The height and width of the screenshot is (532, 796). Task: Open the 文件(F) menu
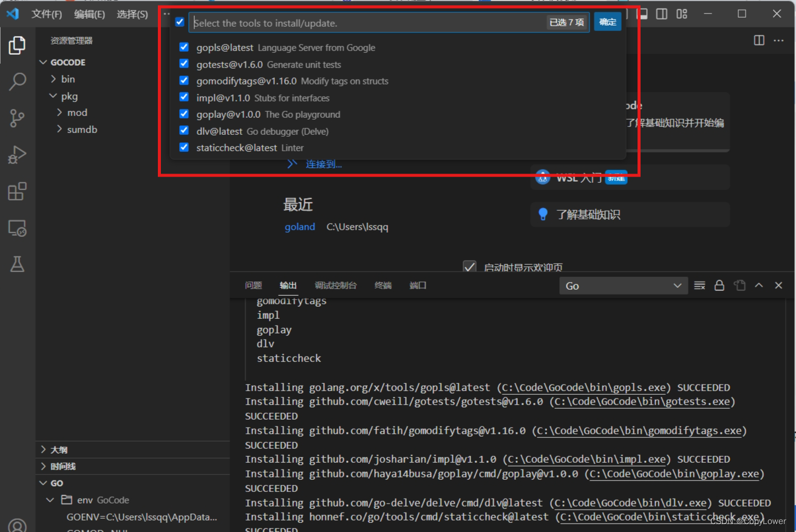(x=47, y=14)
